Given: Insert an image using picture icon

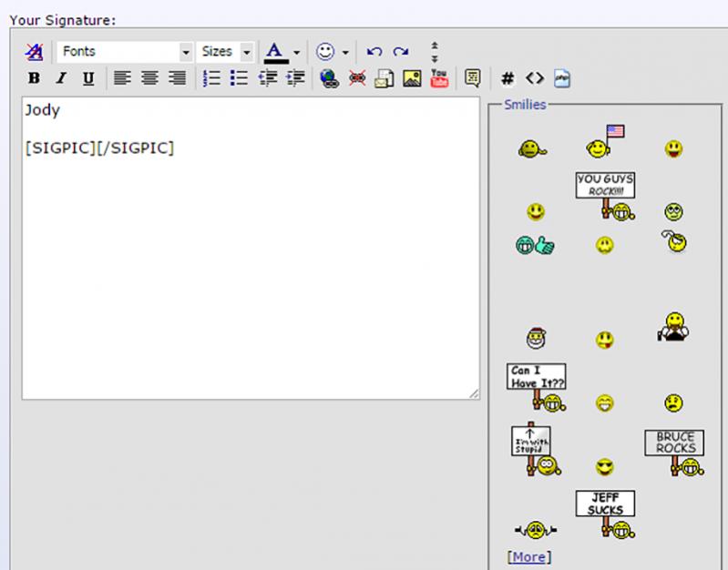Looking at the screenshot, I should click(412, 78).
